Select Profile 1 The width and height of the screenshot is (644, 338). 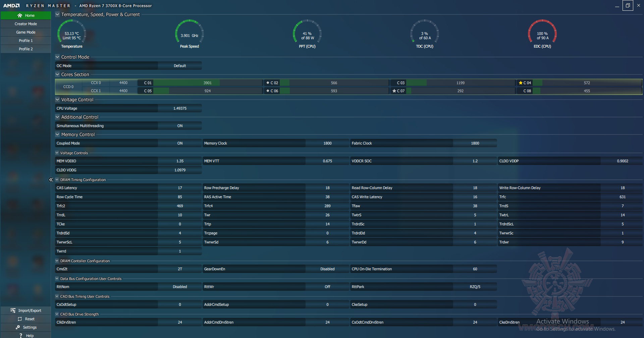(26, 41)
